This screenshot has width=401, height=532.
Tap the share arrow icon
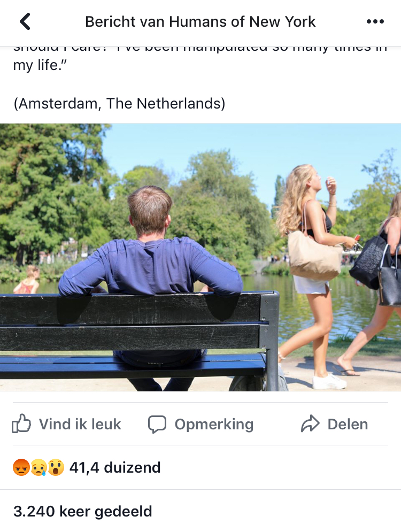[310, 423]
